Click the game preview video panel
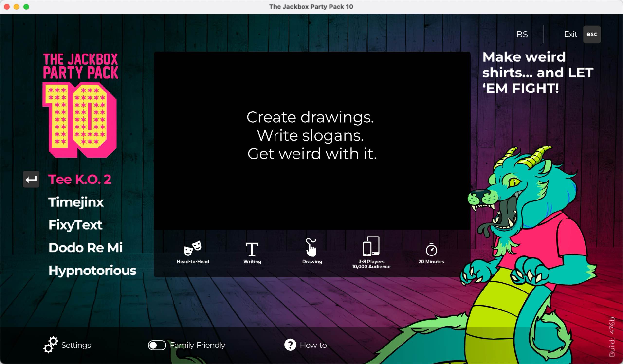Screen dimensions: 623x364 [x=312, y=141]
